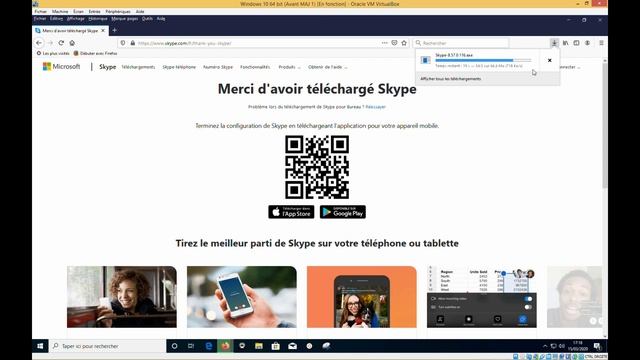The width and height of the screenshot is (640, 360).
Task: Click the Skype brand link
Action: tap(107, 67)
